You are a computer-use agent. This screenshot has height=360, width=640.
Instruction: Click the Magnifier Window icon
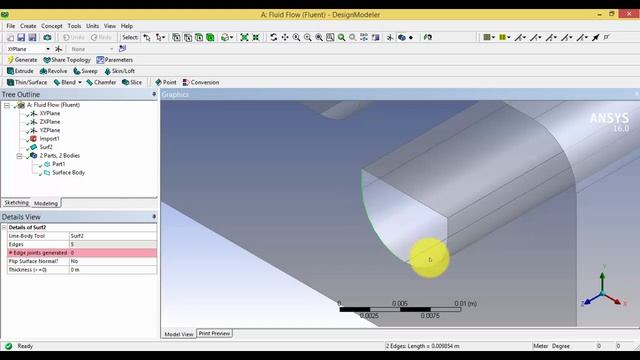[x=330, y=38]
